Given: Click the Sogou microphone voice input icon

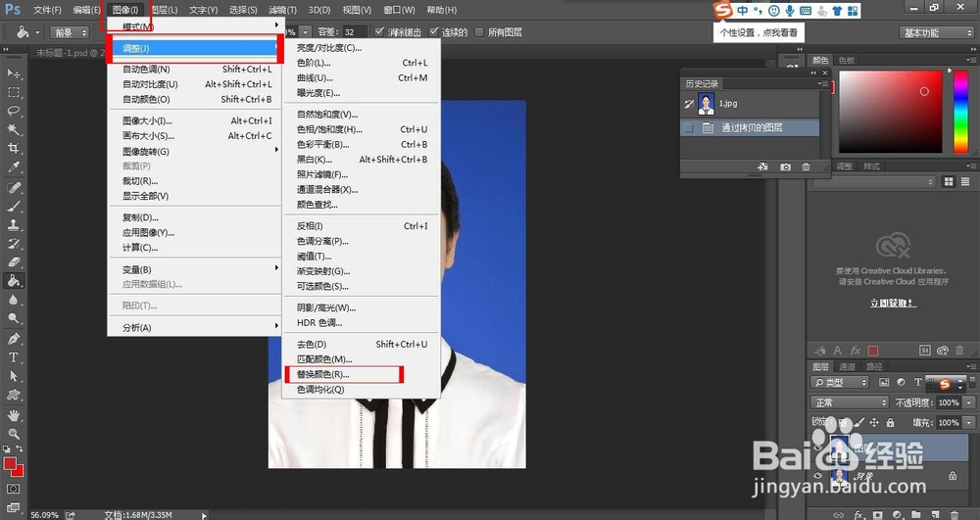Looking at the screenshot, I should click(790, 11).
